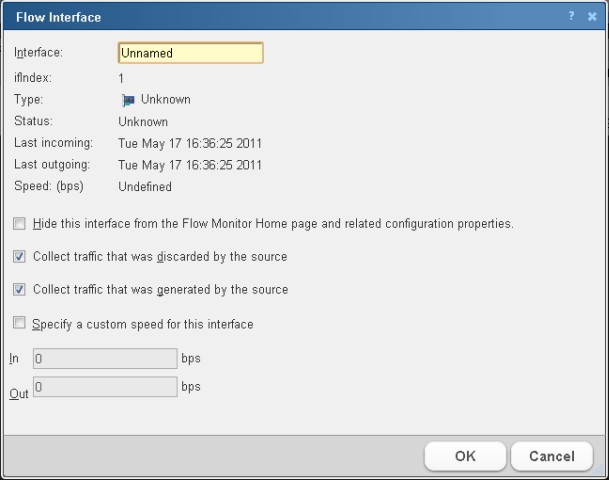Click the In speed bps field
Viewport: 609px width, 480px height.
tap(105, 357)
